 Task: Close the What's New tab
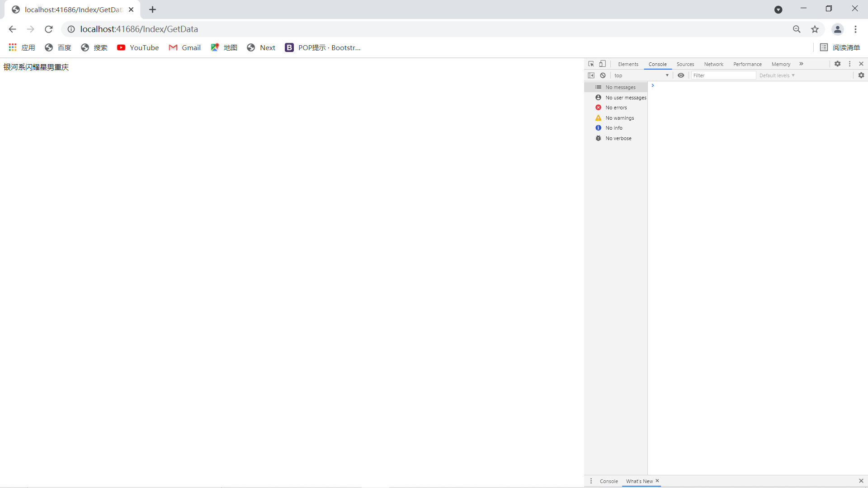point(658,481)
